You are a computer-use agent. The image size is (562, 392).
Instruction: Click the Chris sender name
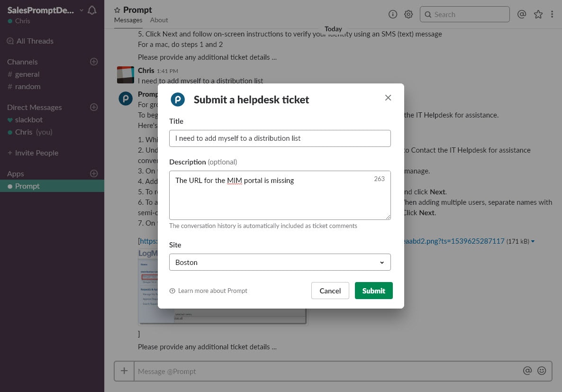click(x=146, y=70)
